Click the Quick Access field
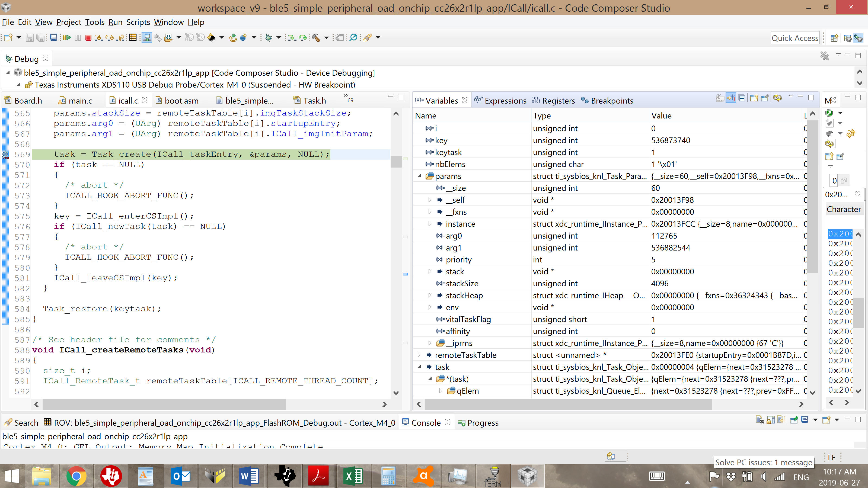 pos(795,38)
